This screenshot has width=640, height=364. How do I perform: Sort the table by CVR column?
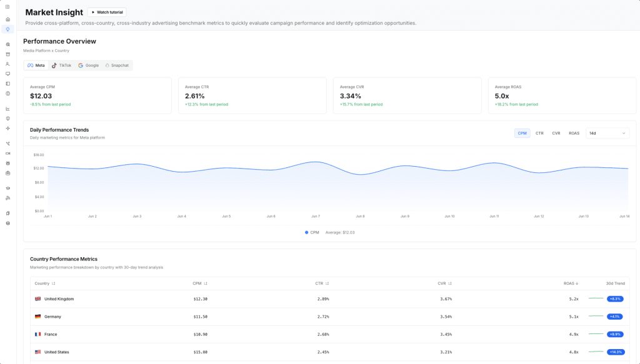[x=444, y=283]
